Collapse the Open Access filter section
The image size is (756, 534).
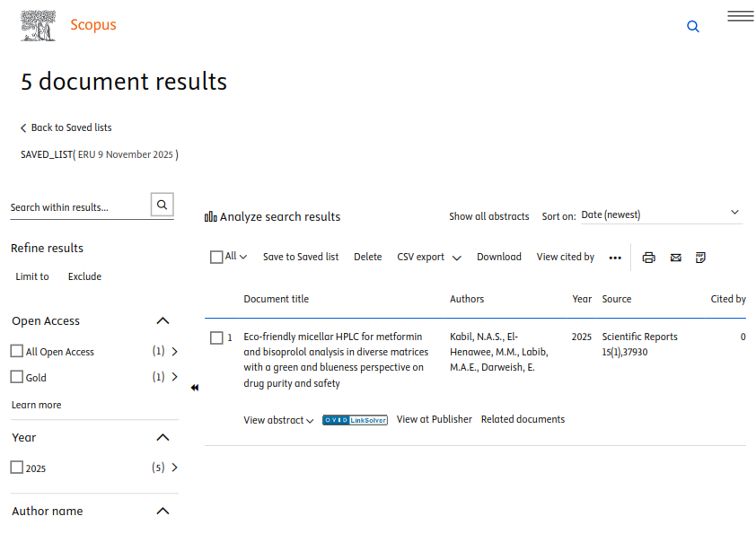click(163, 320)
